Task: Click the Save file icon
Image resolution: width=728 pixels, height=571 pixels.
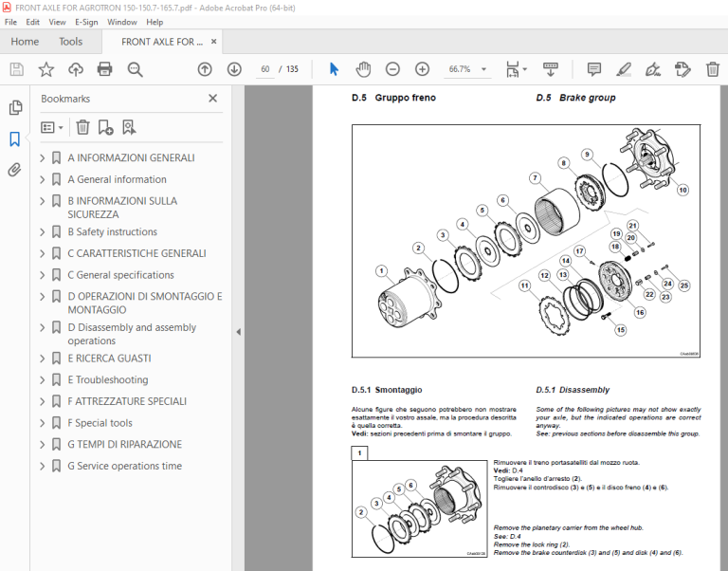Action: [17, 69]
